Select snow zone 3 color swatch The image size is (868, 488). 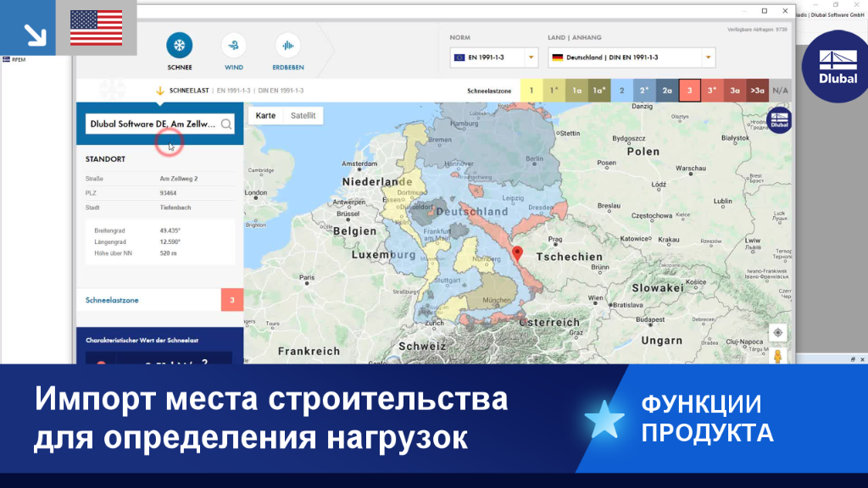coord(689,91)
